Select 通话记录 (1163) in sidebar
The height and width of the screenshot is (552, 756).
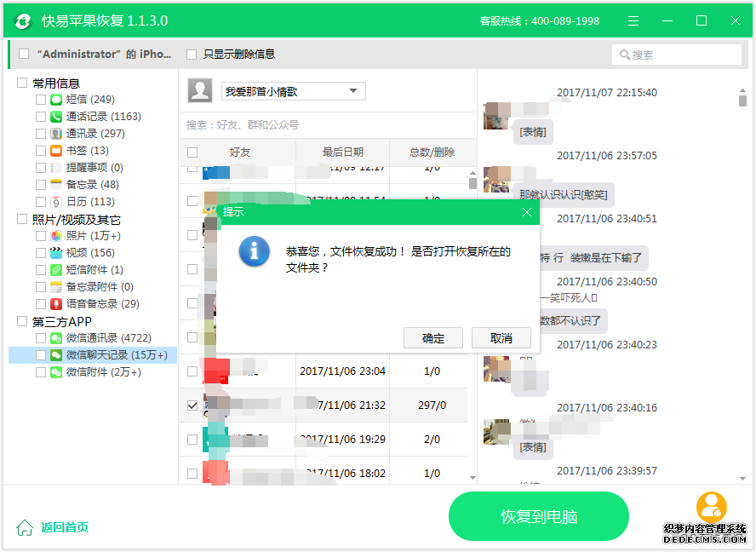(x=103, y=117)
